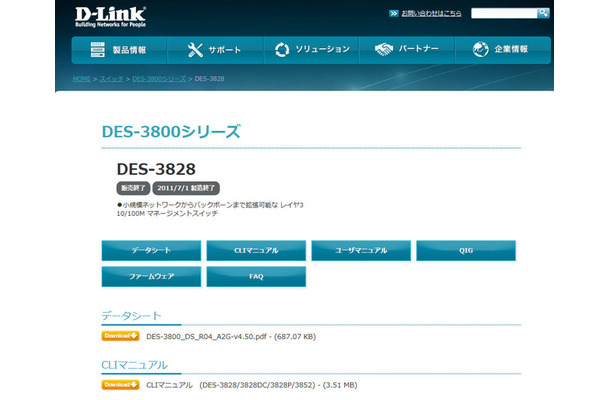Jump to データシート section button
The height and width of the screenshot is (400, 610).
pos(151,251)
